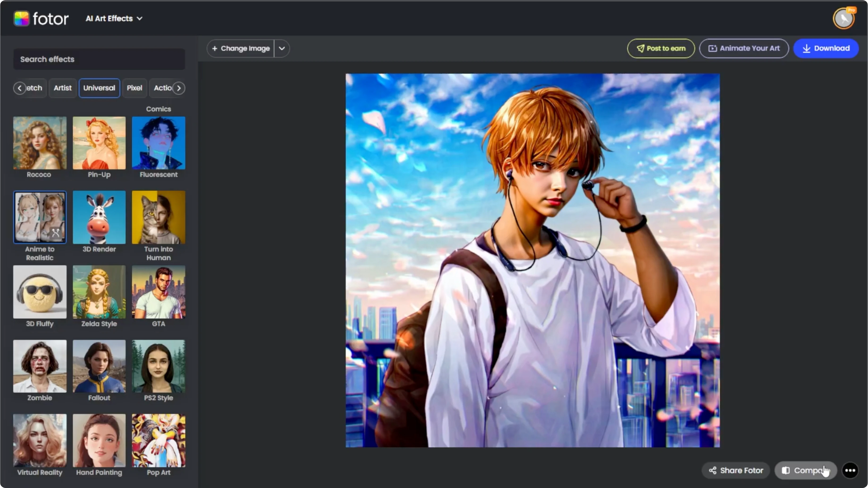The width and height of the screenshot is (868, 488).
Task: Open the three-dots more options menu
Action: pyautogui.click(x=850, y=471)
